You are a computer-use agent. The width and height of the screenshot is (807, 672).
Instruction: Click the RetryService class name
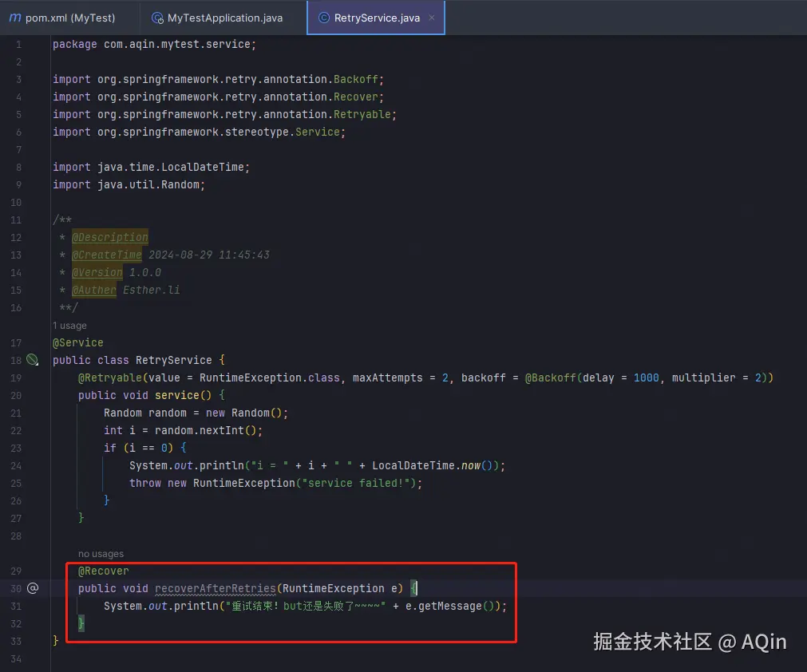click(174, 360)
